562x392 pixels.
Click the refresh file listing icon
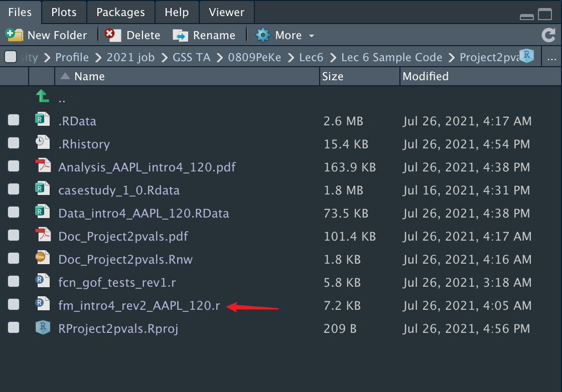pos(548,35)
